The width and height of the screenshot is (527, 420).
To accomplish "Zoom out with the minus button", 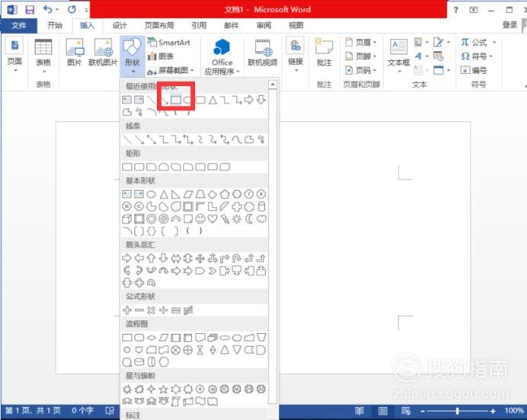I will (423, 411).
